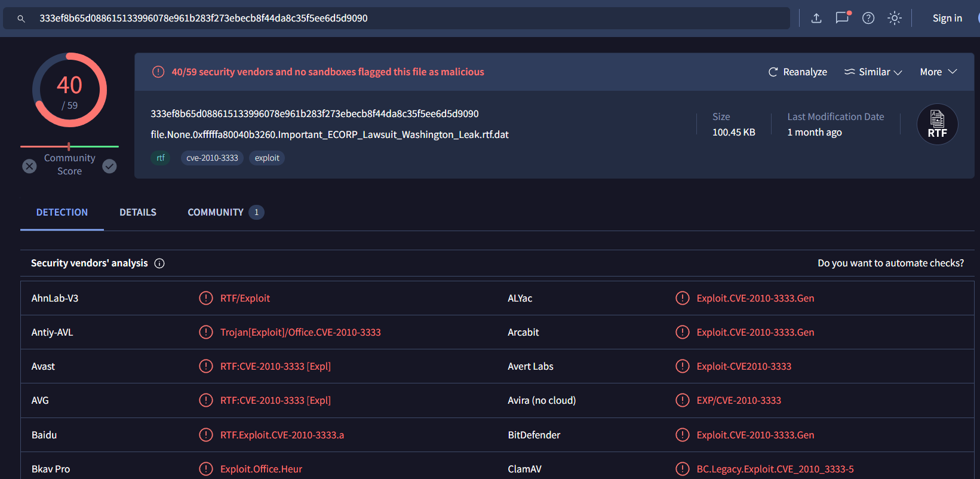Image resolution: width=980 pixels, height=479 pixels.
Task: Toggle the light/dark theme sun icon
Action: 894,18
